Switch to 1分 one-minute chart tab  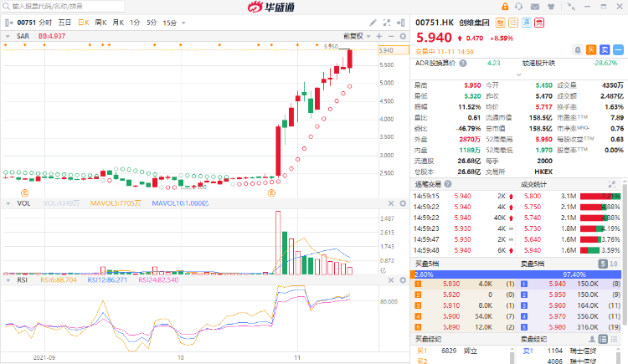[x=135, y=23]
